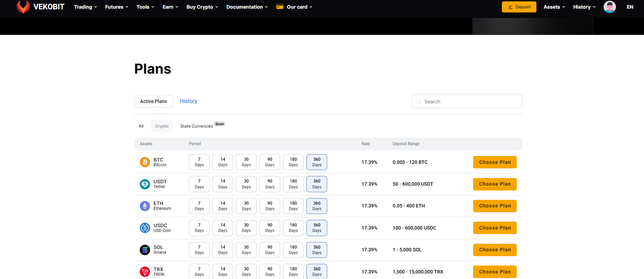644x279 pixels.
Task: Click the 50 - 600,000 USDT range
Action: point(413,184)
